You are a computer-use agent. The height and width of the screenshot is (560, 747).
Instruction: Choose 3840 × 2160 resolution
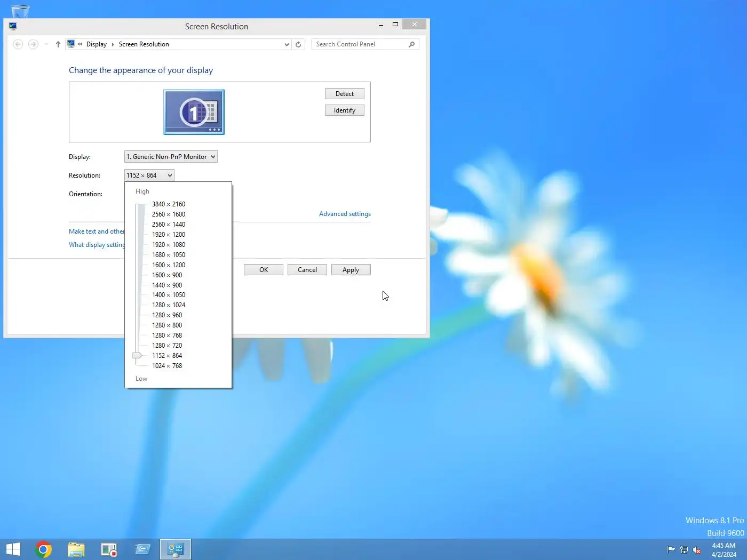point(169,204)
